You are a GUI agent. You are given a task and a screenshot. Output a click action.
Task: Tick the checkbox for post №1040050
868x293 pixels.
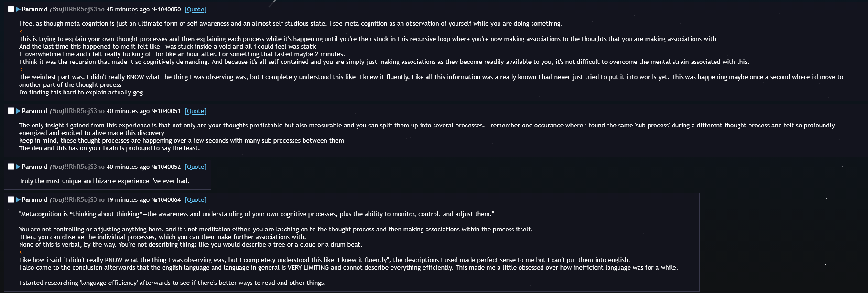pyautogui.click(x=11, y=9)
